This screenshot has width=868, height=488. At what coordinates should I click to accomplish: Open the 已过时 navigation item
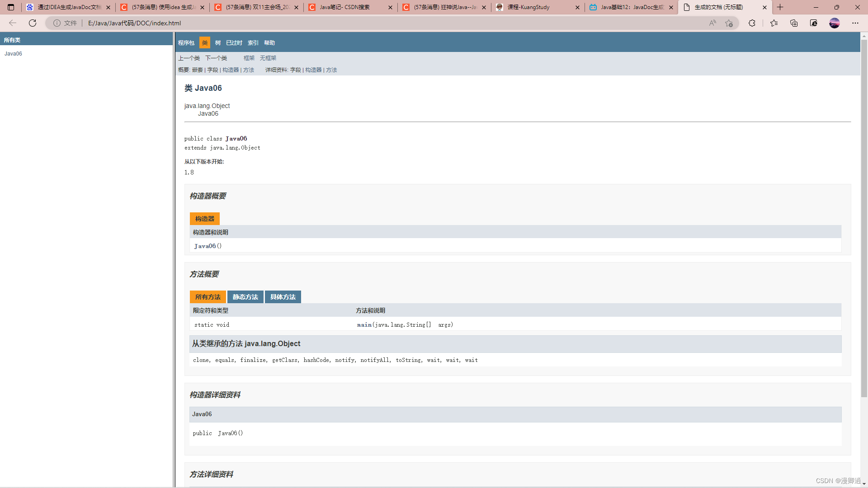(x=234, y=43)
